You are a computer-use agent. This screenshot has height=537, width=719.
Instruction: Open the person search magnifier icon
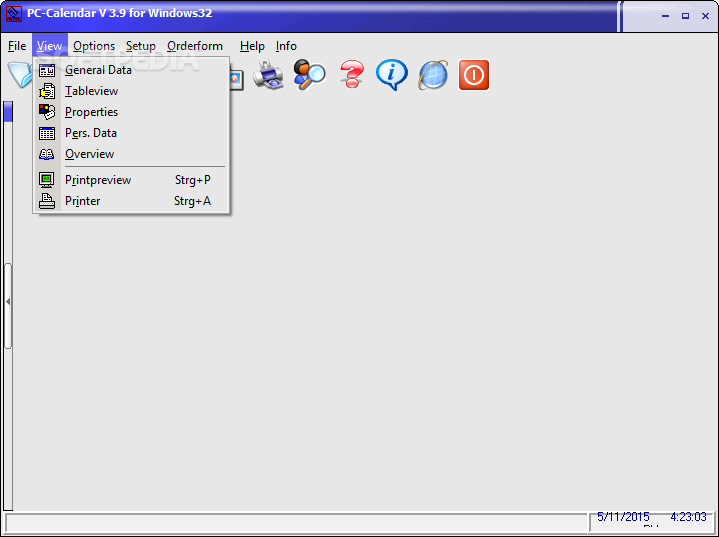(310, 75)
